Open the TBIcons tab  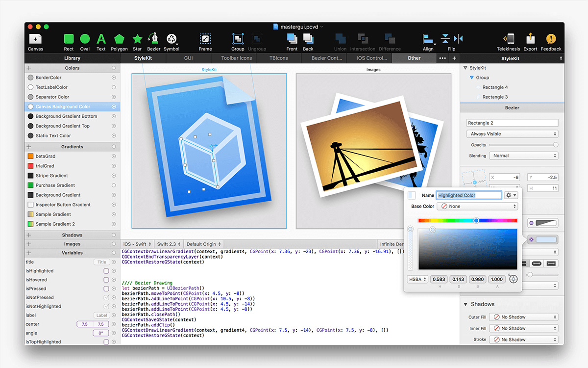point(279,58)
